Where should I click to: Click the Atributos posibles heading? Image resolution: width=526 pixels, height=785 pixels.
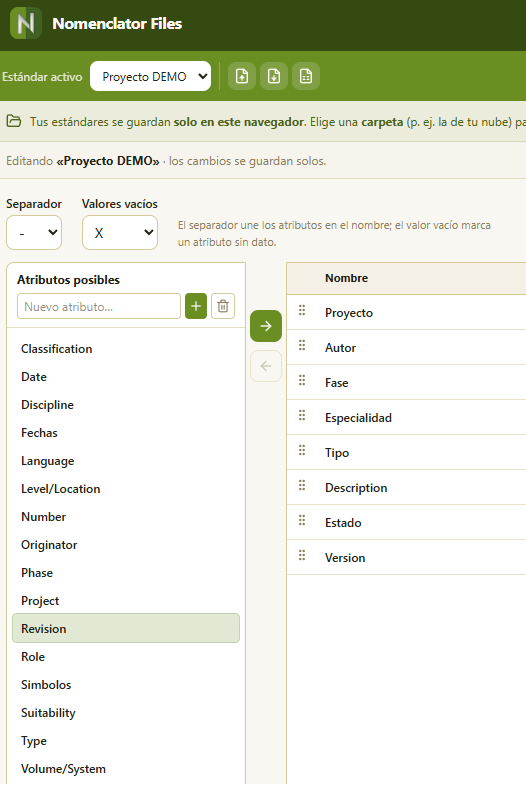pyautogui.click(x=69, y=280)
